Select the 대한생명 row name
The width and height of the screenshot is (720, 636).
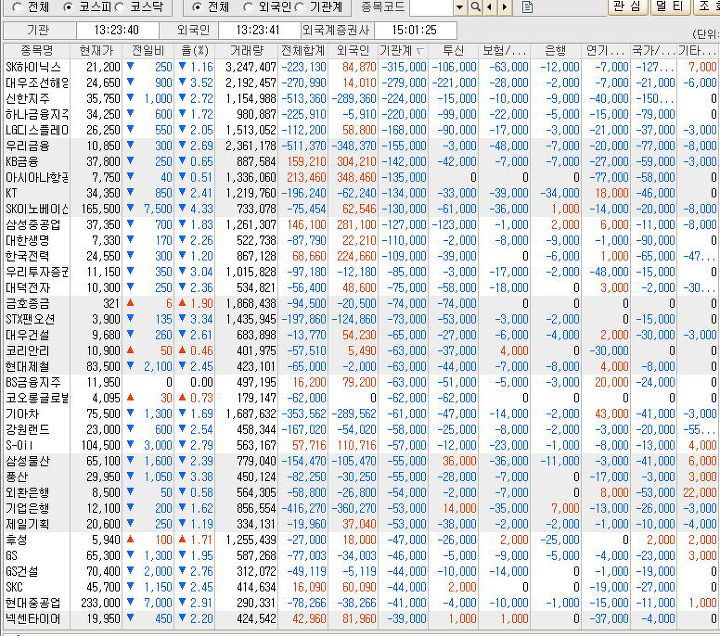tap(27, 241)
